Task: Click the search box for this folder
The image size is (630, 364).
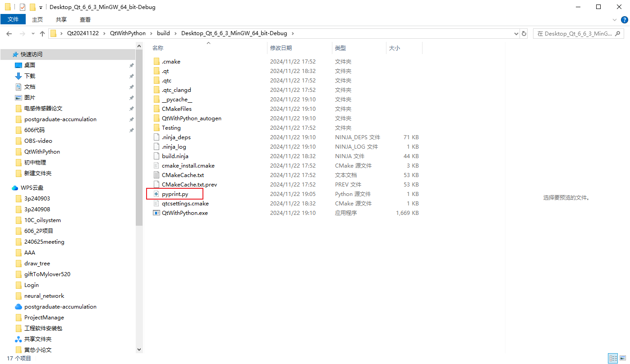Action: point(579,33)
